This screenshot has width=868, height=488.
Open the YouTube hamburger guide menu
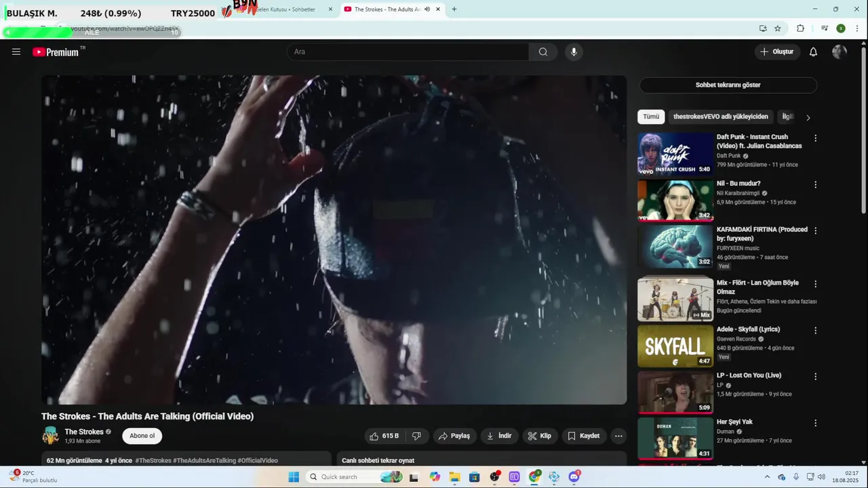pyautogui.click(x=16, y=52)
